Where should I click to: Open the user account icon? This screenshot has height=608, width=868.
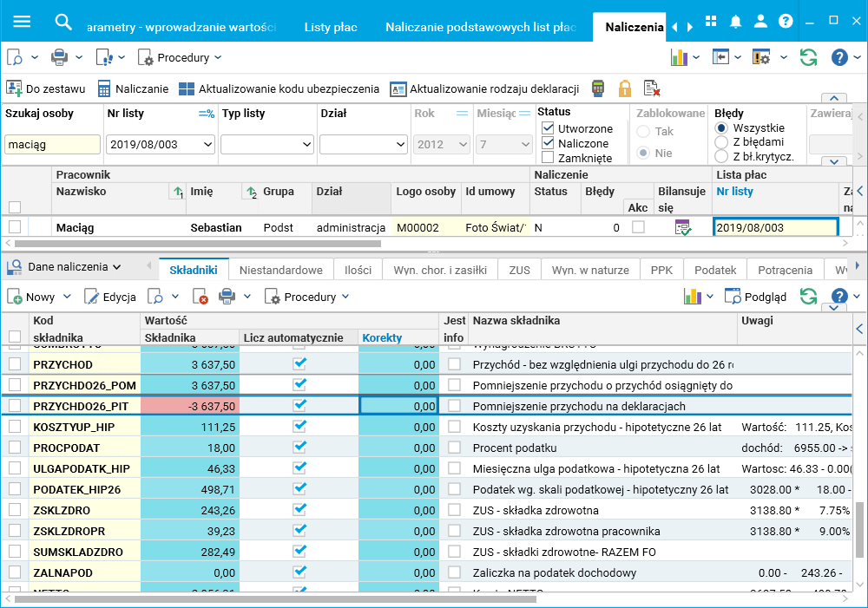coord(760,22)
